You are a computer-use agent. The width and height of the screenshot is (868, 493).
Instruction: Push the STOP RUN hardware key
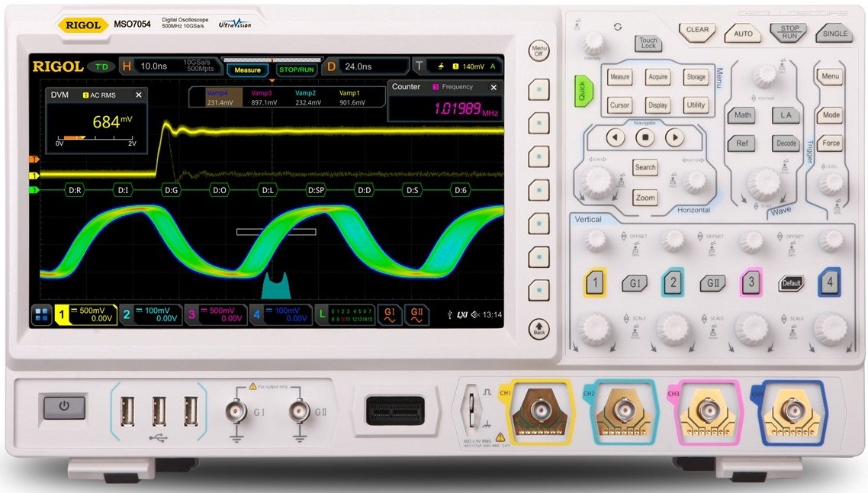point(789,32)
